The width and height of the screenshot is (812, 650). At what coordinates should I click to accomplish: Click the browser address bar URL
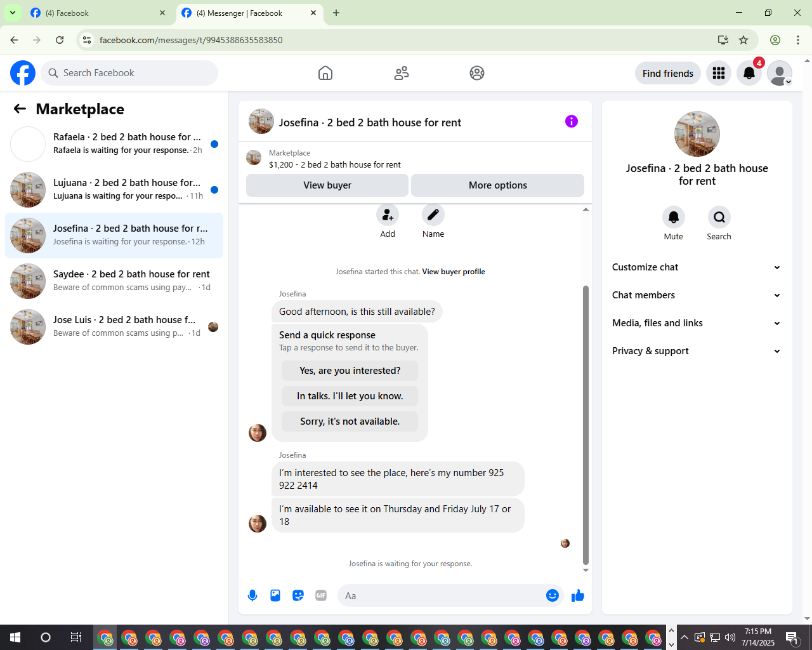pyautogui.click(x=191, y=40)
